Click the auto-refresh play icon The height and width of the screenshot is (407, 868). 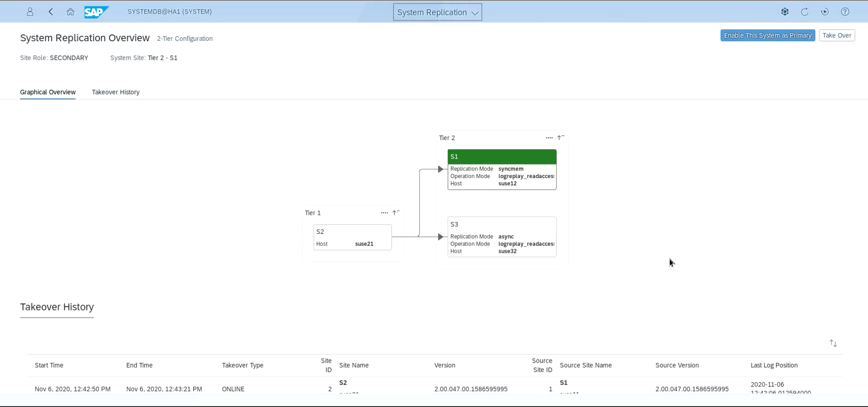(x=825, y=12)
